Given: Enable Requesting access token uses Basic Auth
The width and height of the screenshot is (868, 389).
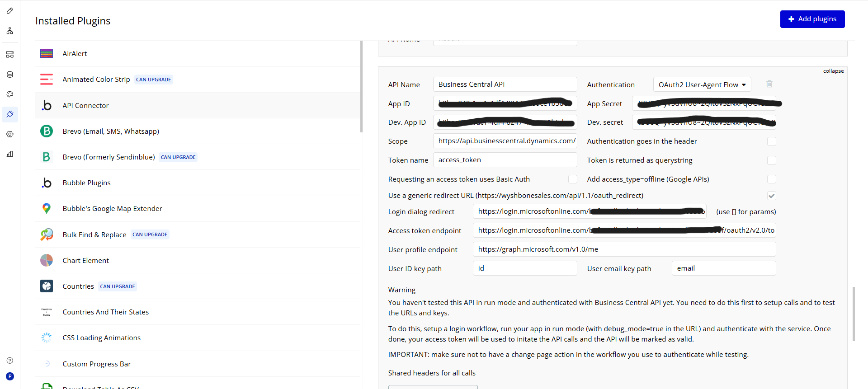Looking at the screenshot, I should [x=573, y=179].
